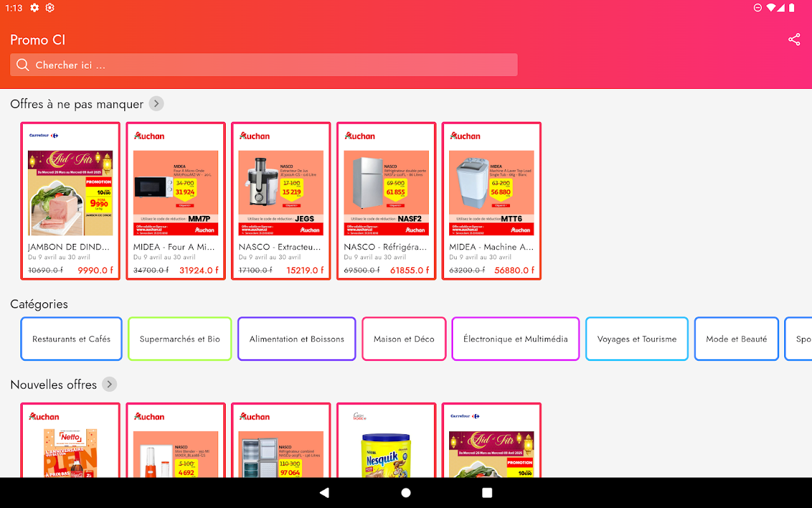The height and width of the screenshot is (508, 812).
Task: Focus the "Chercher ici ..." search field
Action: (x=264, y=65)
